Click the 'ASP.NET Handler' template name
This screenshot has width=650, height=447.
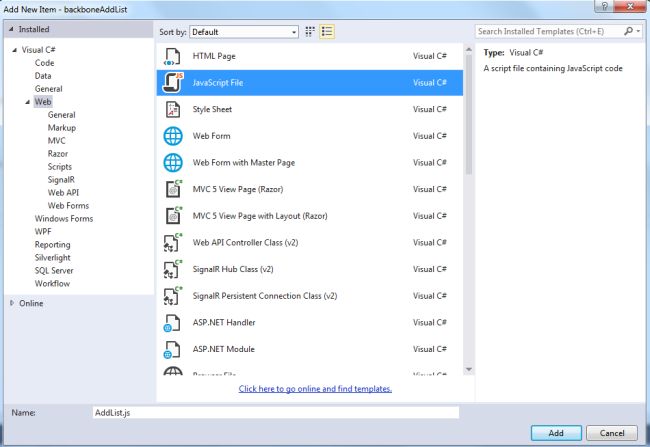click(224, 323)
